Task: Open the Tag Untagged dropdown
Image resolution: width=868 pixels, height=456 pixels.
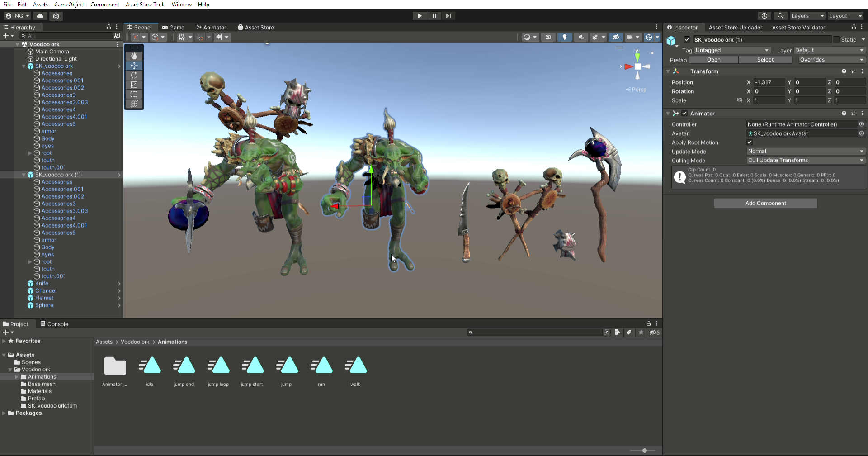Action: tap(732, 50)
